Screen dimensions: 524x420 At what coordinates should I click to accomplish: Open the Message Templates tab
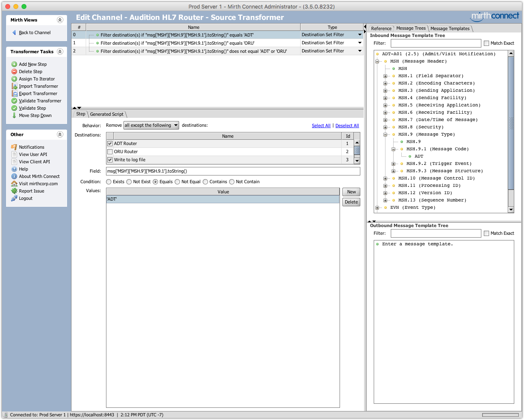450,28
